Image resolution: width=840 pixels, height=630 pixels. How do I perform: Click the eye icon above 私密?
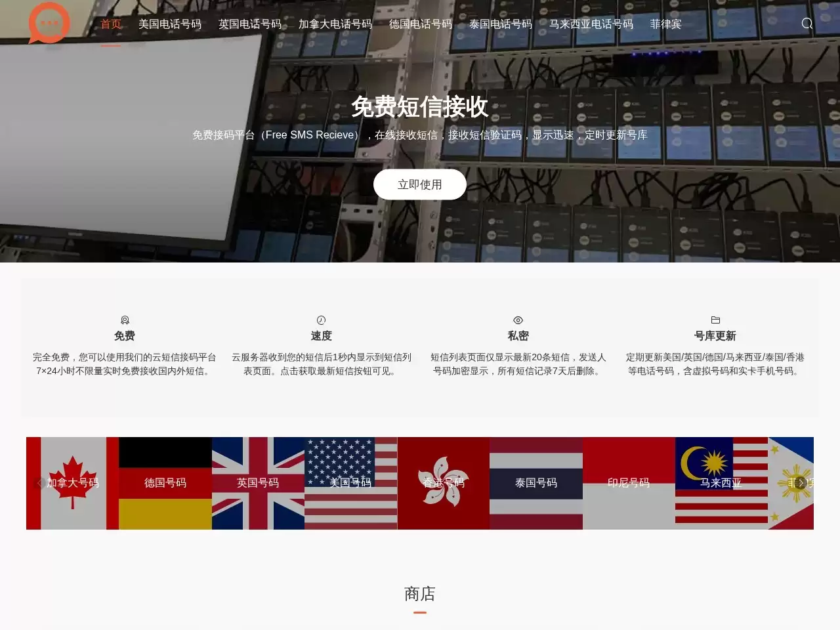[518, 320]
